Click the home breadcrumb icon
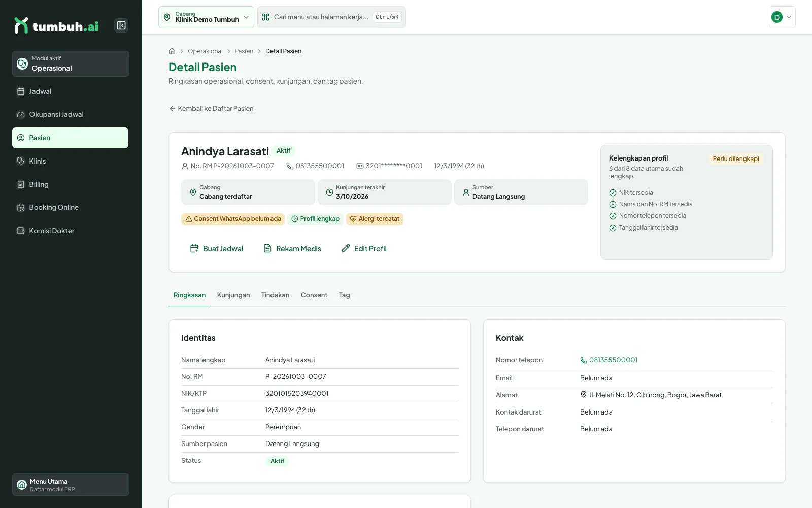 coord(172,51)
